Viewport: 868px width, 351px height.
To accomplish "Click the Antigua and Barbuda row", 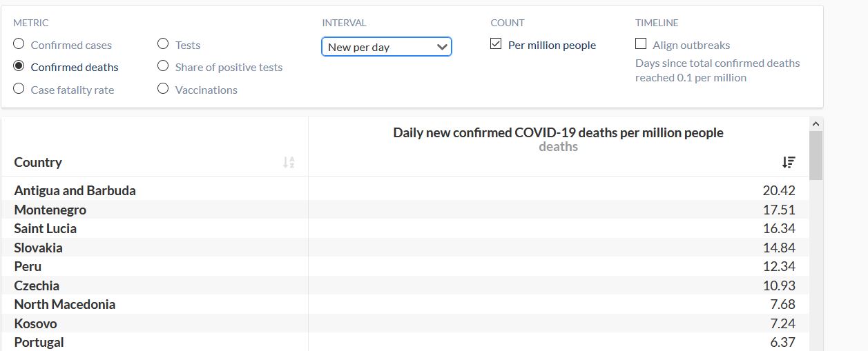I will point(75,190).
